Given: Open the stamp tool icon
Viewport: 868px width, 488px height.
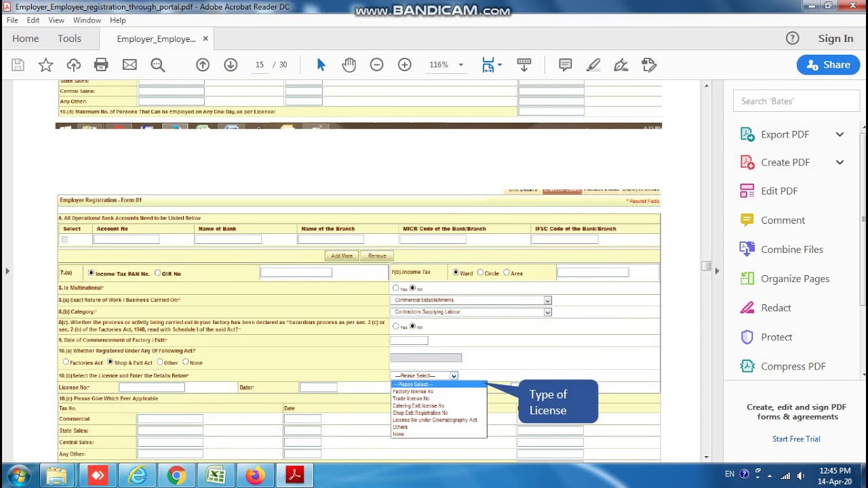Looking at the screenshot, I should pyautogui.click(x=649, y=65).
